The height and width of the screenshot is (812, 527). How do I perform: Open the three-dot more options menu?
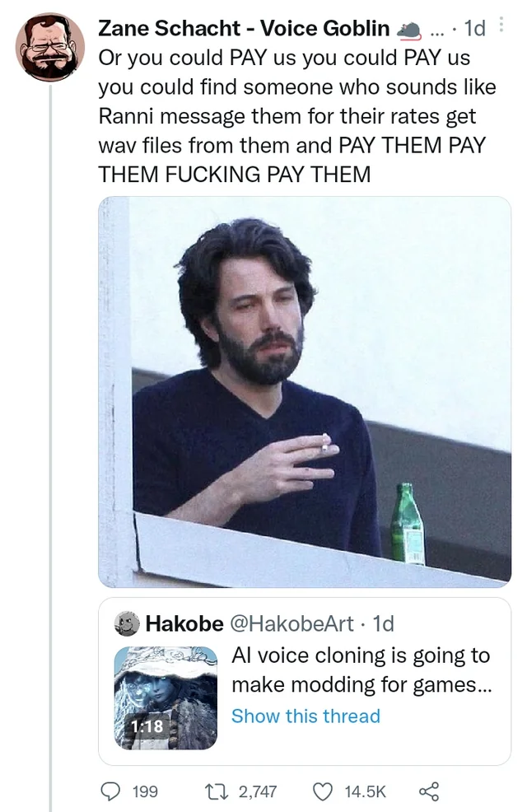click(x=501, y=25)
